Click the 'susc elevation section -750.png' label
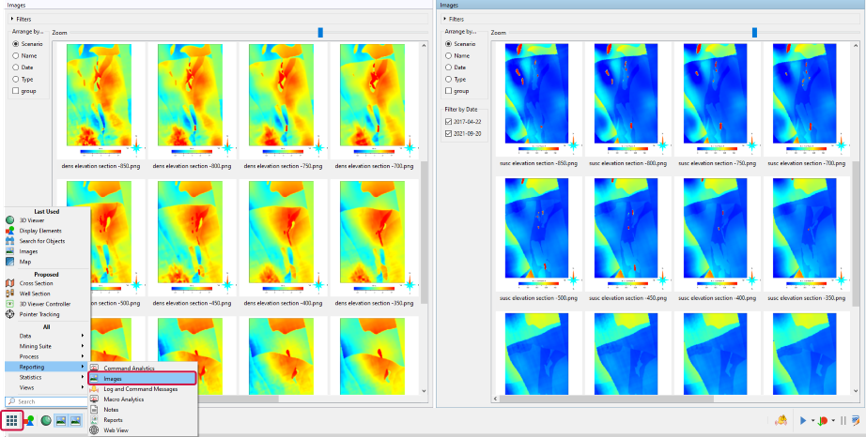 pyautogui.click(x=716, y=164)
